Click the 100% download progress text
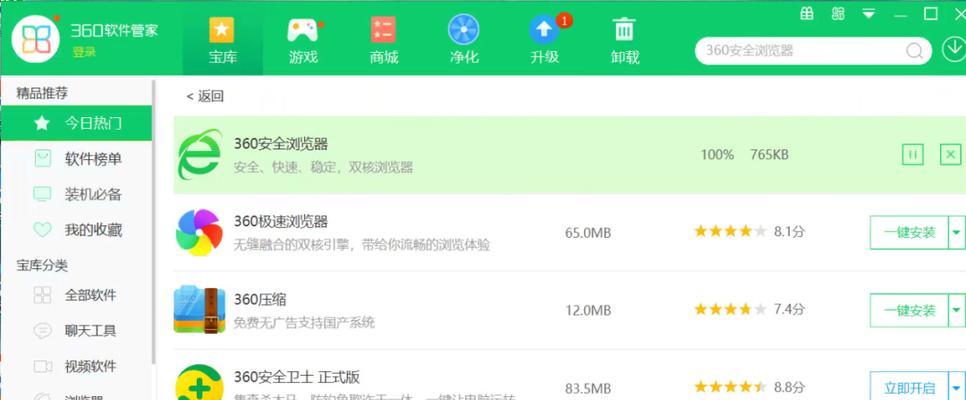The height and width of the screenshot is (400, 966). pyautogui.click(x=717, y=155)
